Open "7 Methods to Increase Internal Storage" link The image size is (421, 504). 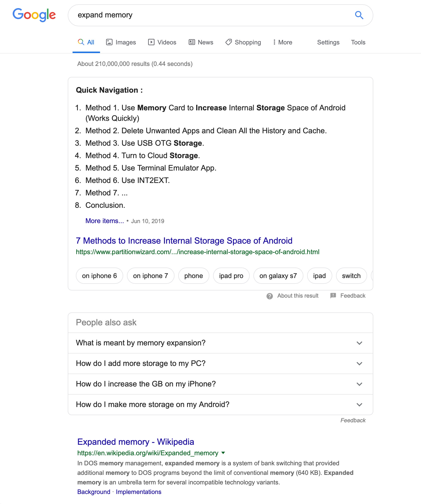(184, 241)
